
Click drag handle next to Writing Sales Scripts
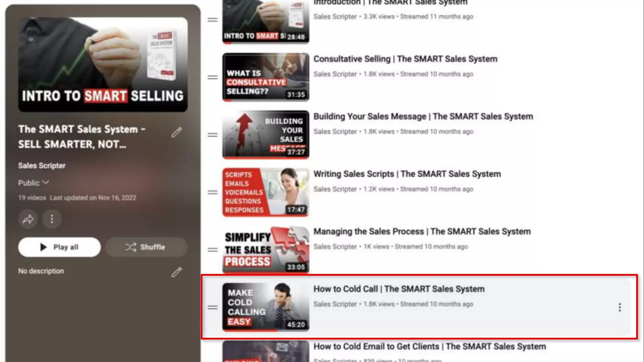[213, 192]
